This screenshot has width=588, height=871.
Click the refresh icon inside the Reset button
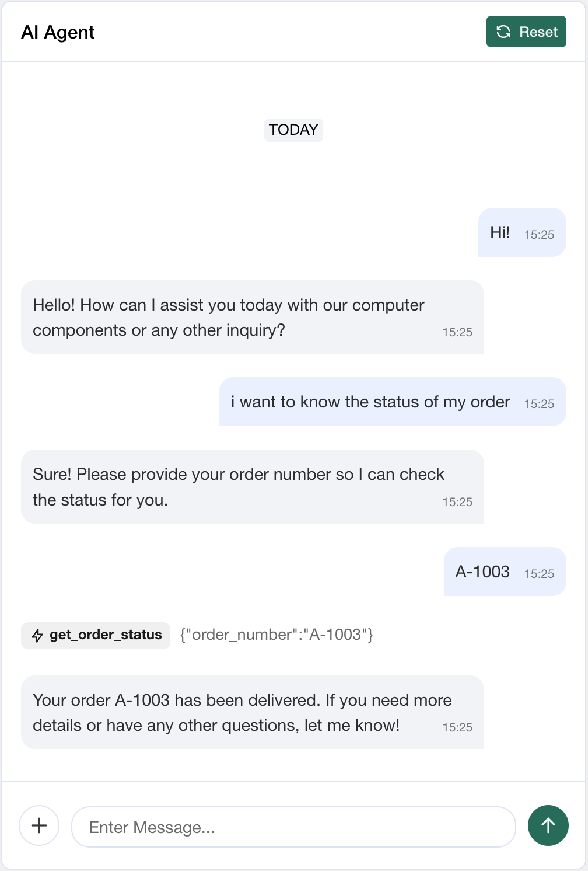coord(503,32)
